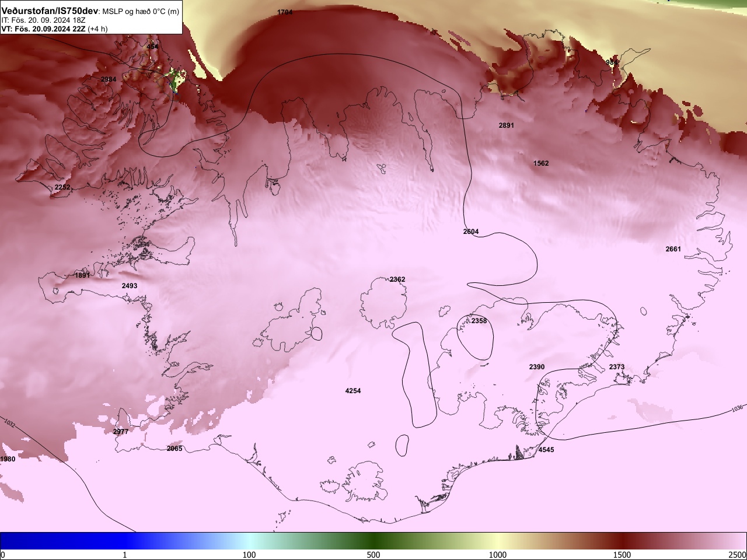Viewport: 747px width, 560px height.
Task: Click the 2373 height label
Action: (x=617, y=367)
